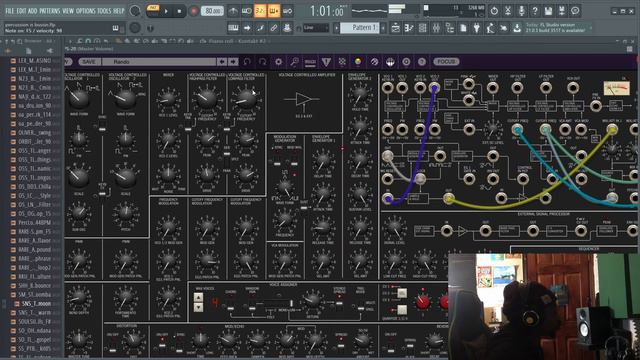This screenshot has height=360, width=640.
Task: Toggle typing keyboard to piano
Action: tap(233, 28)
